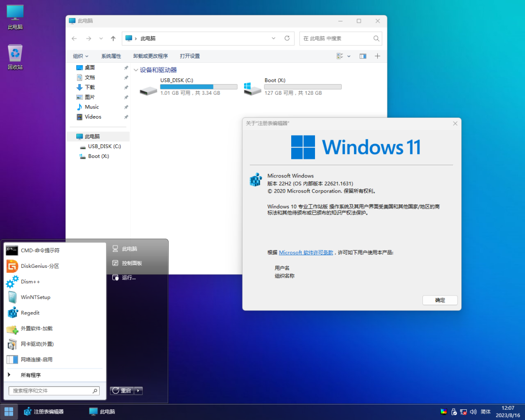
Task: Click the refresh button in the address bar
Action: pos(287,38)
